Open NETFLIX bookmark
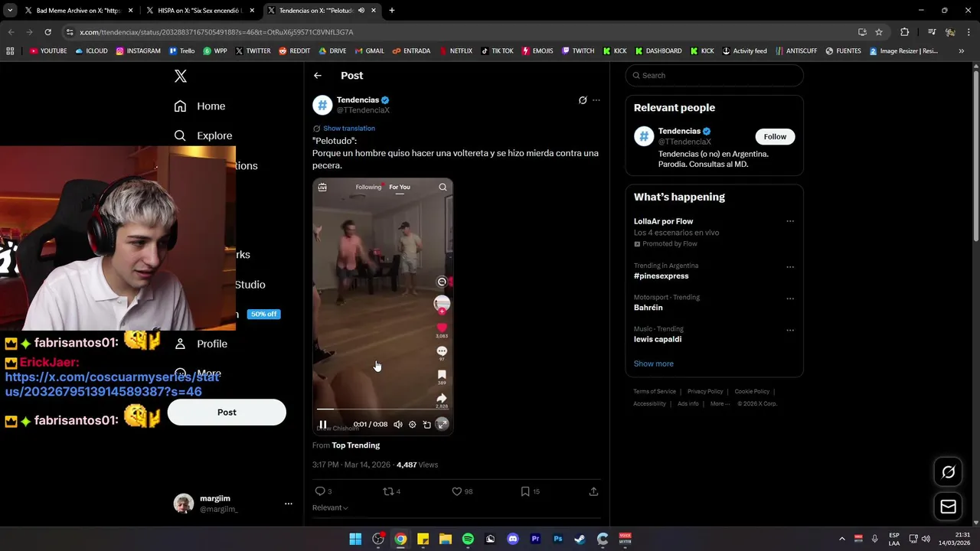 coord(456,51)
